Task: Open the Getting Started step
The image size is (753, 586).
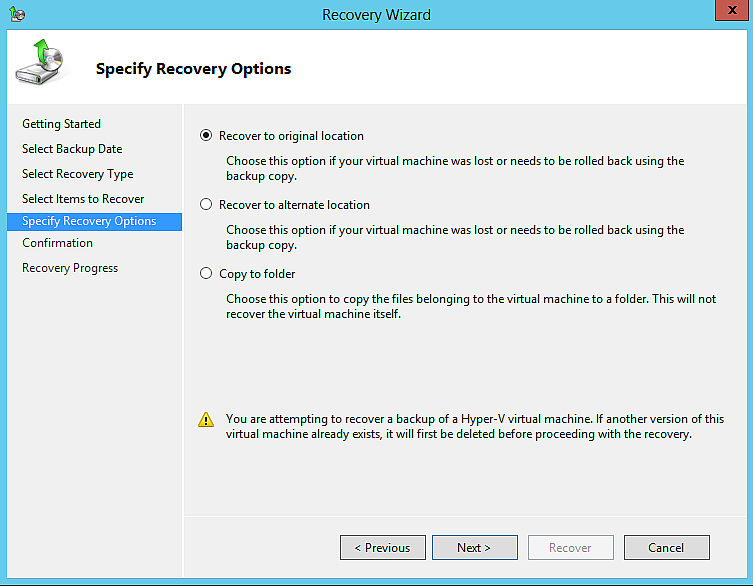Action: 61,124
